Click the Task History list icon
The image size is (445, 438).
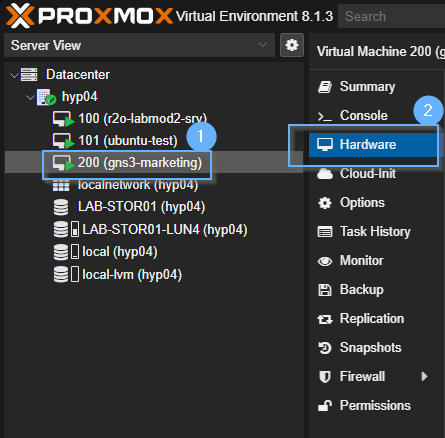(325, 232)
